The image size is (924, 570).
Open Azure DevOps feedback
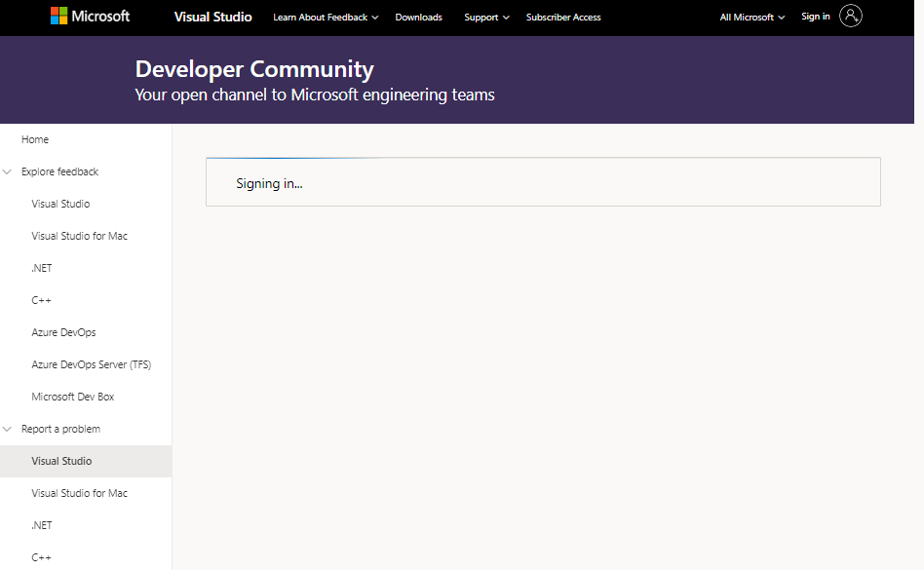click(63, 332)
